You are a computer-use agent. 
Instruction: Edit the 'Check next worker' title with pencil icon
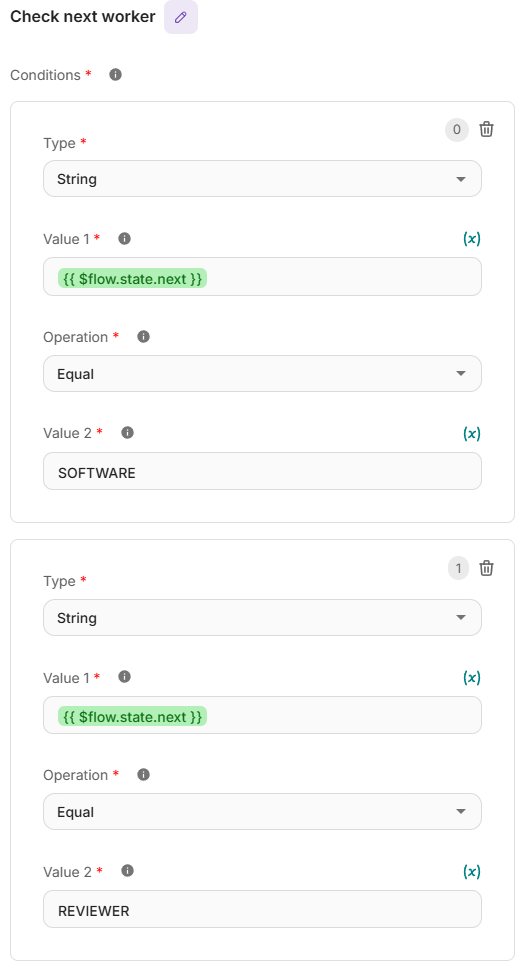[x=180, y=17]
